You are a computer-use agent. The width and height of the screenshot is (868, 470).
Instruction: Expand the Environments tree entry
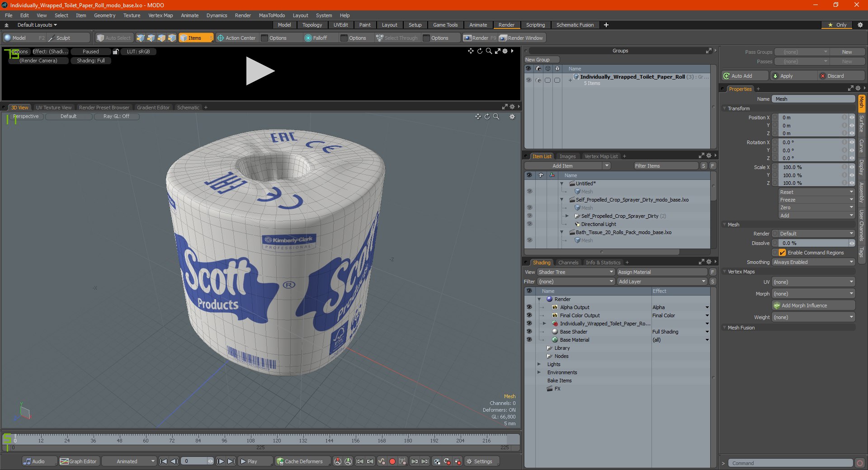(539, 372)
